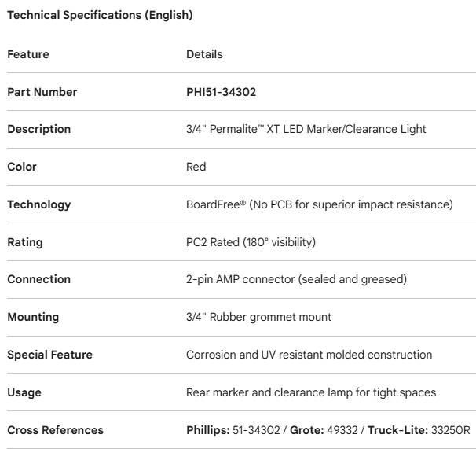The height and width of the screenshot is (449, 476).
Task: Click the Mounting row label
Action: [31, 317]
